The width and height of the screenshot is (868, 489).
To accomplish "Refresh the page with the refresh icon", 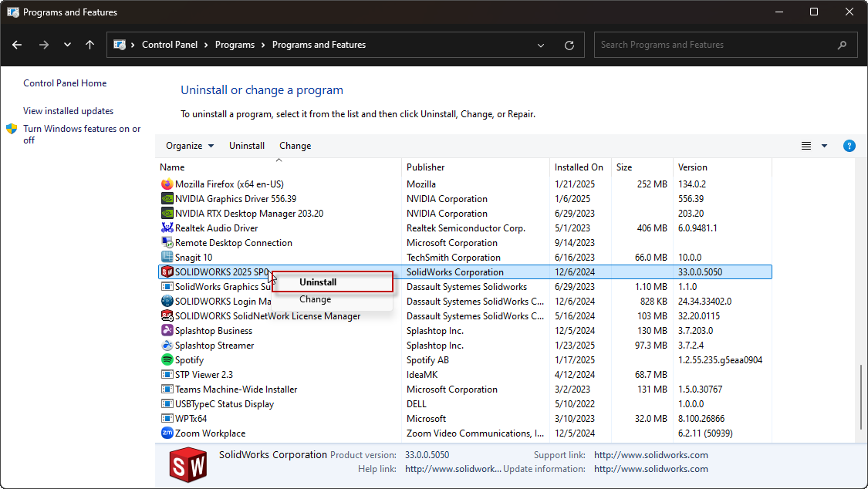I will click(569, 45).
